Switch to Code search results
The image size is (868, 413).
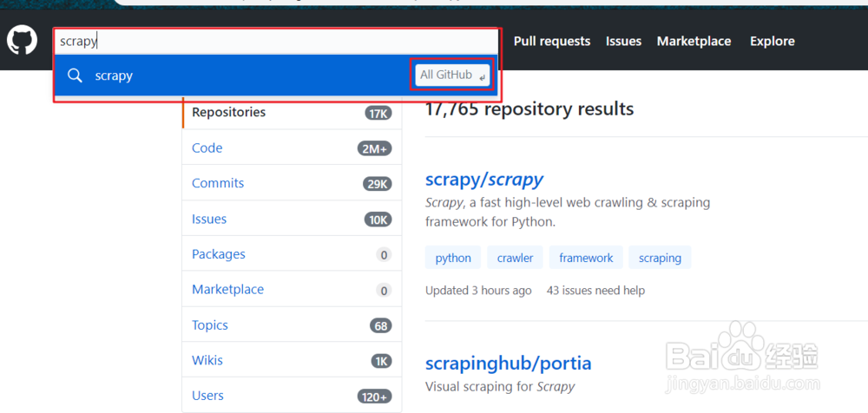[x=293, y=147]
